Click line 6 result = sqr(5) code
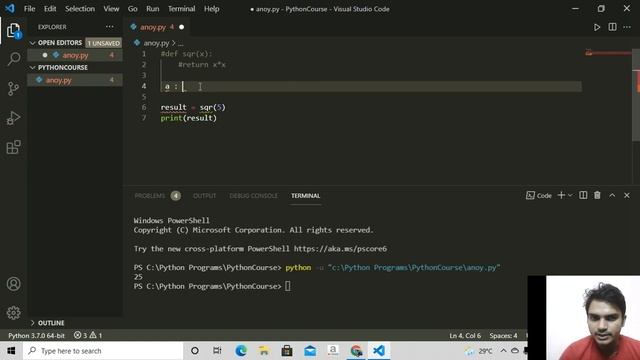The width and height of the screenshot is (640, 360). pyautogui.click(x=193, y=107)
